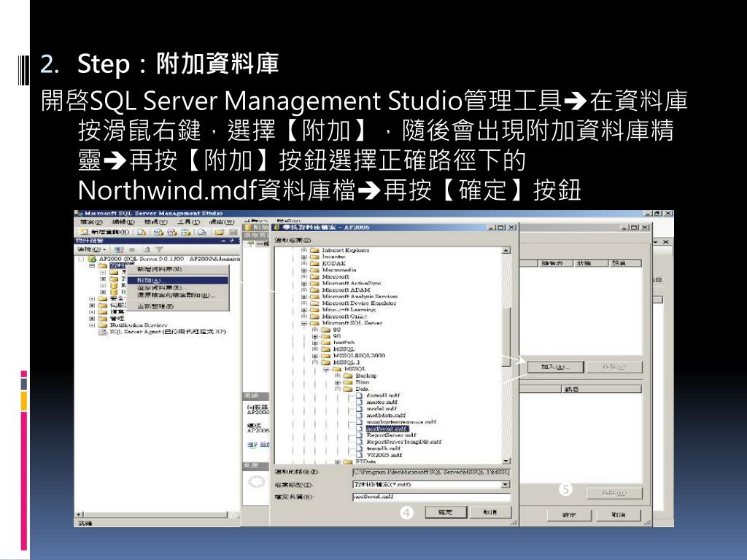Collapse the Data folder
This screenshot has height=560, width=747.
(337, 389)
